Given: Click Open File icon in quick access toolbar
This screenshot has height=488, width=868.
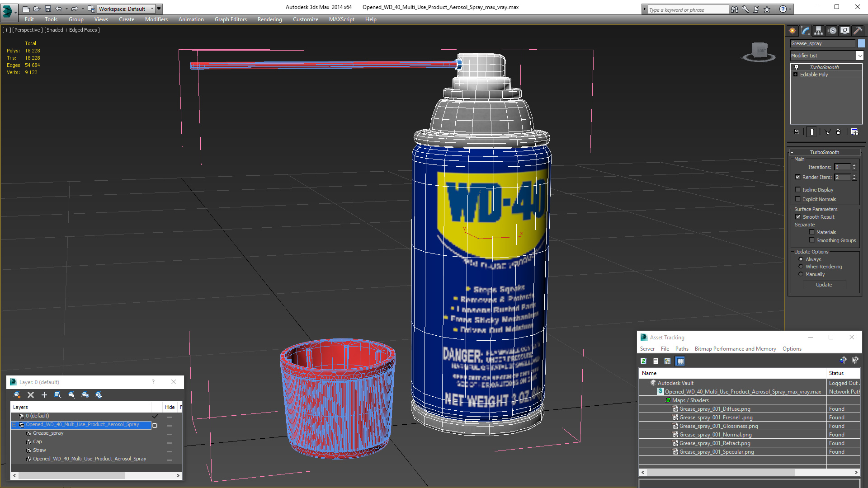Looking at the screenshot, I should pos(37,9).
